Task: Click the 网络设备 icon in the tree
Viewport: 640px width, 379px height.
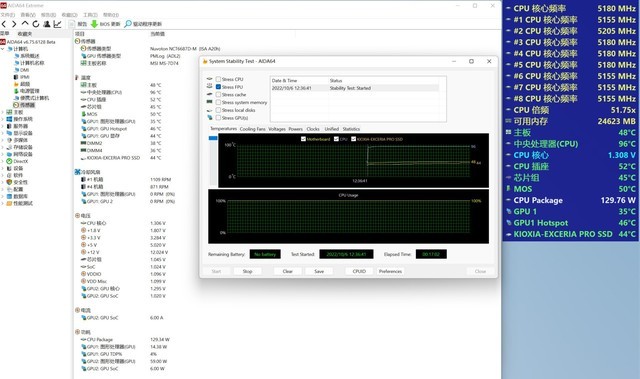Action: 9,154
